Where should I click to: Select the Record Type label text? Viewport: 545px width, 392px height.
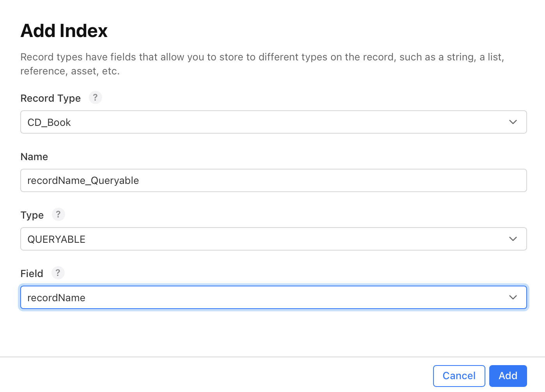[50, 98]
